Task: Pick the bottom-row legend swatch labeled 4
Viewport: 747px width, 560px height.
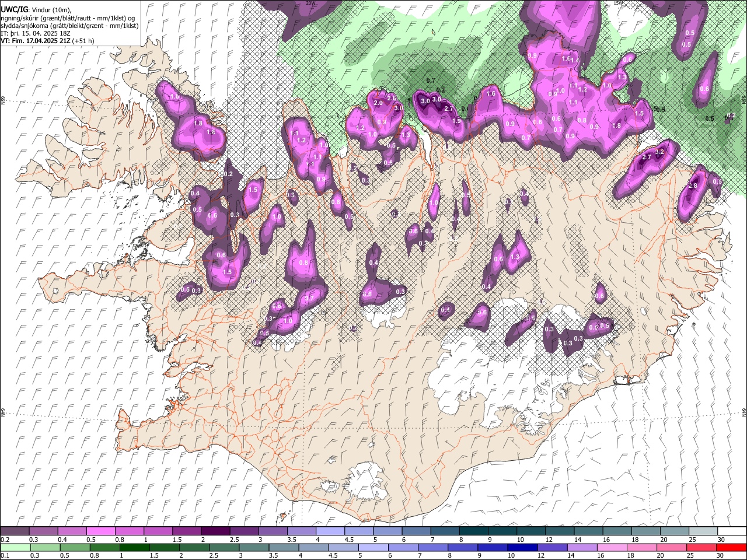Action: [313, 547]
